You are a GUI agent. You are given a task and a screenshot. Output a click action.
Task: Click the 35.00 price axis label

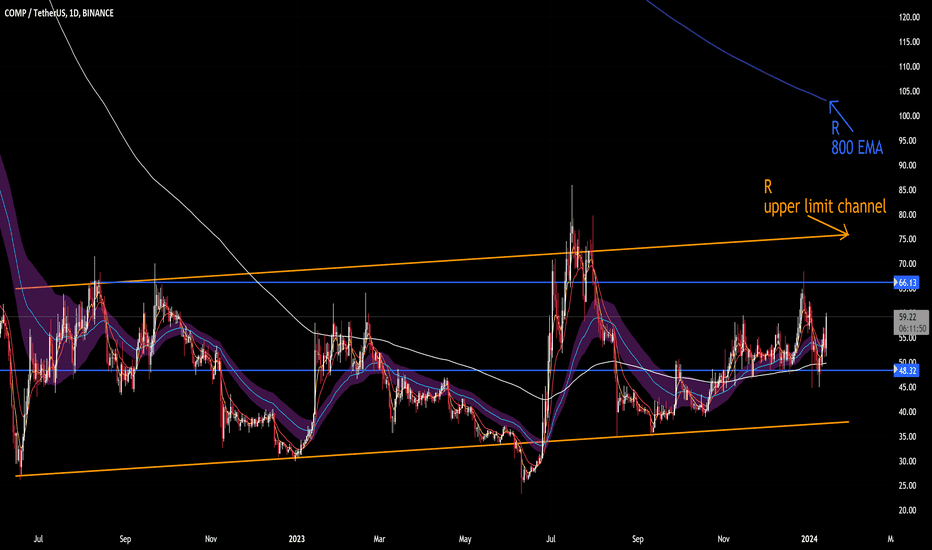[908, 436]
